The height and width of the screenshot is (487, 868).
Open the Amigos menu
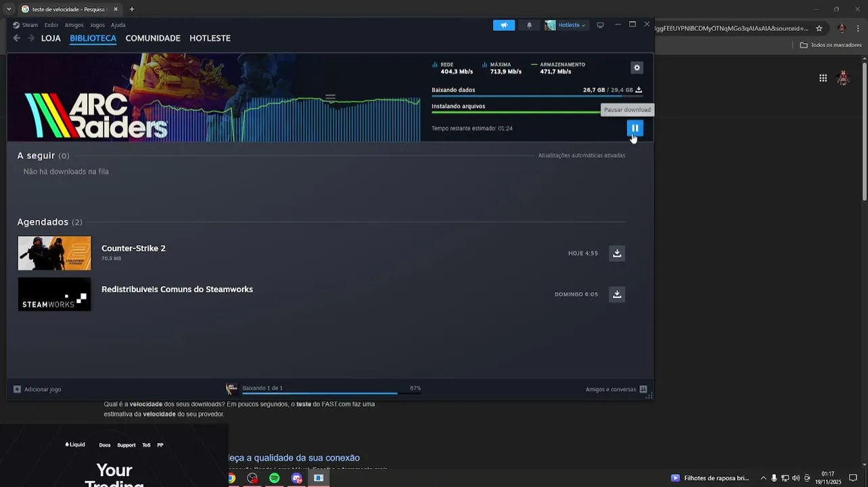tap(74, 25)
